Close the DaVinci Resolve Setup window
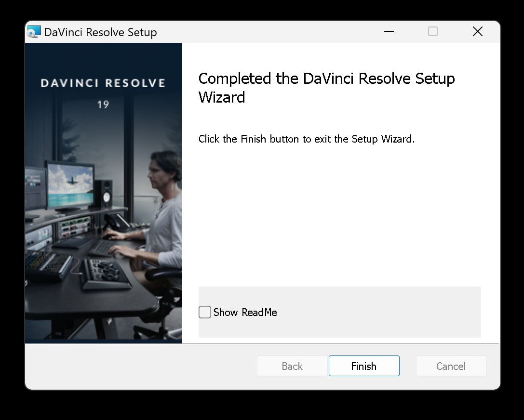The image size is (524, 420). [478, 31]
